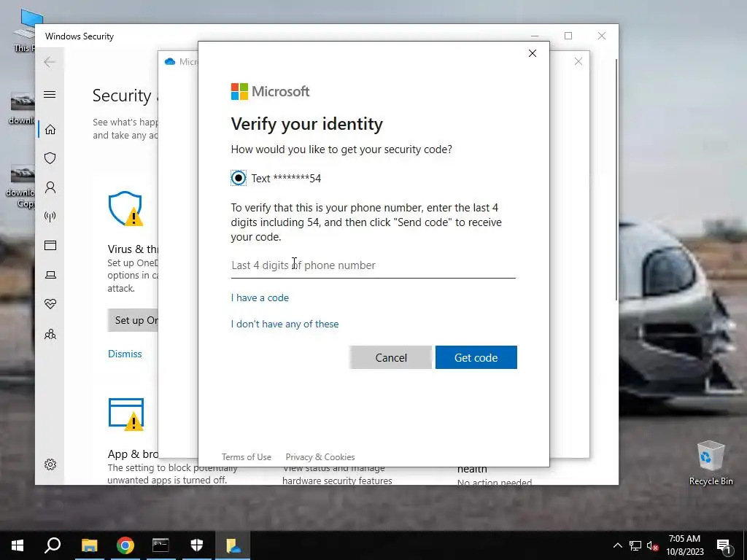Select the This PC desktop icon

[x=24, y=31]
